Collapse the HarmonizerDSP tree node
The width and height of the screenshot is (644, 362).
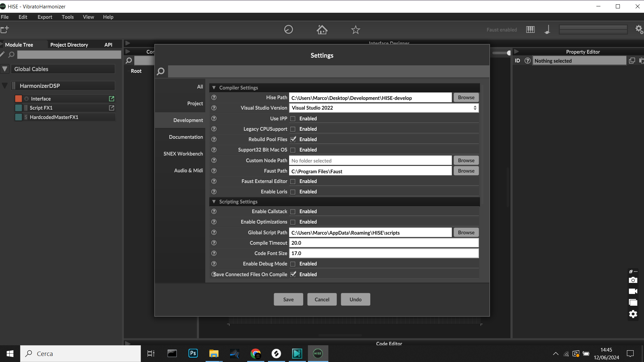[x=5, y=86]
